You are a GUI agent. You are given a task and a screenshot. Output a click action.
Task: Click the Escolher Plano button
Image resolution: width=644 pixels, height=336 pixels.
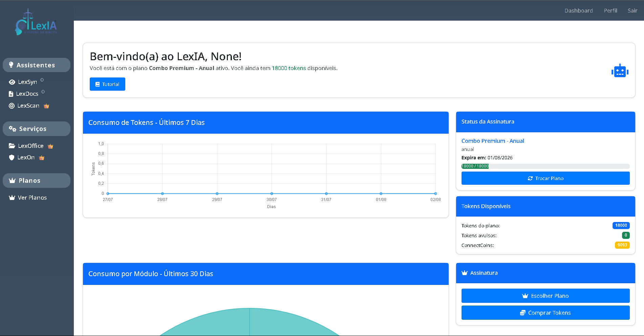pos(545,296)
